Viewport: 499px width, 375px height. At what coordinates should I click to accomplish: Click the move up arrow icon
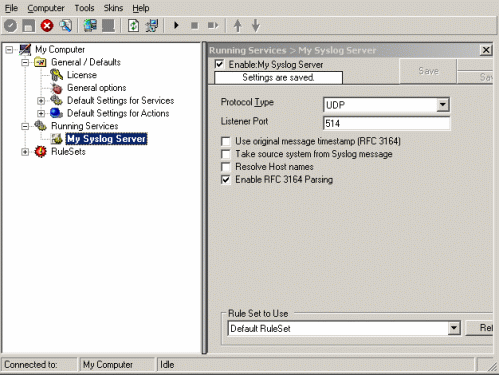click(x=237, y=26)
